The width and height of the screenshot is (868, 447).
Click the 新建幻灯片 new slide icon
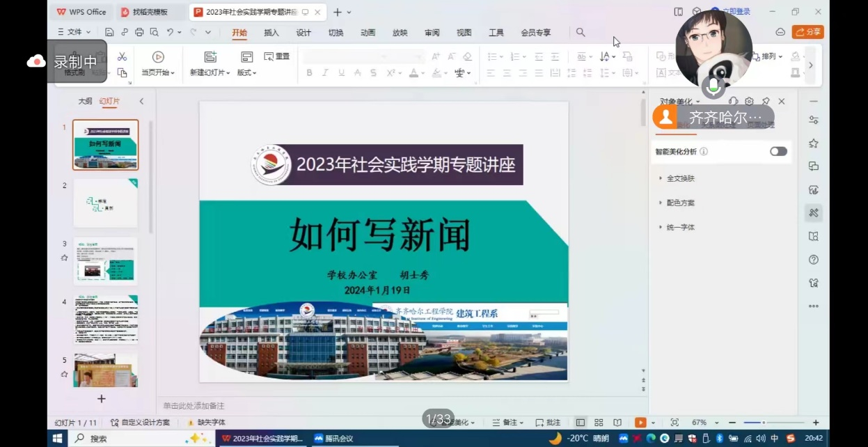click(210, 57)
